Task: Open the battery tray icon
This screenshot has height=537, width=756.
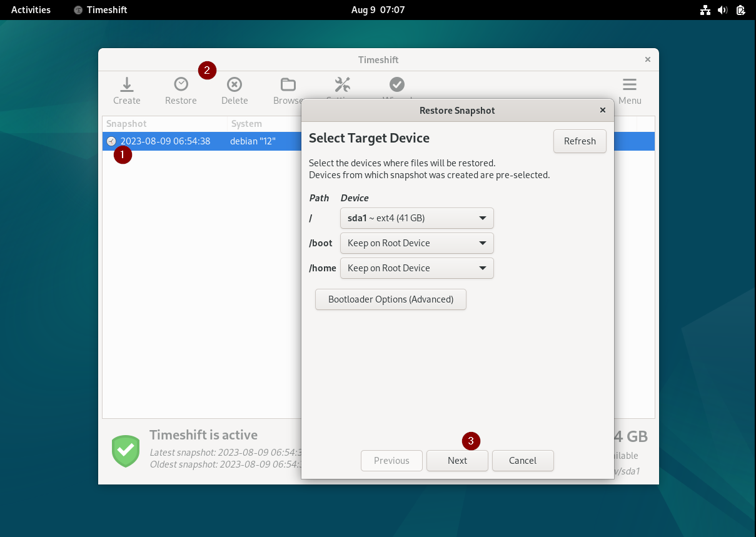Action: click(740, 10)
